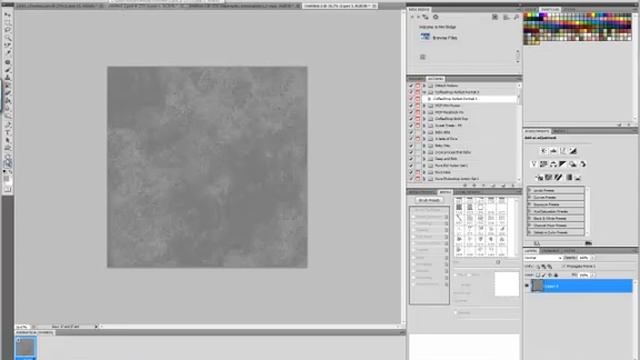The image size is (640, 360).
Task: Select the first animation frame thumbnail
Action: point(26,347)
